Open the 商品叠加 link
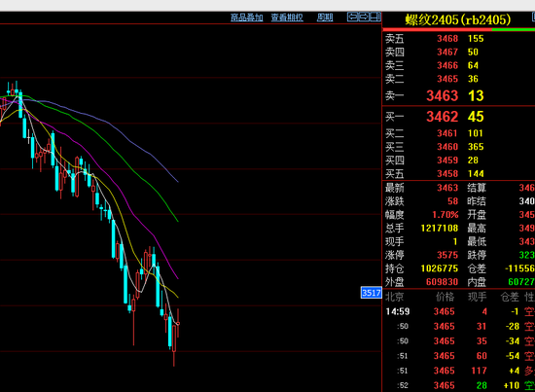The width and height of the screenshot is (535, 392). 247,18
